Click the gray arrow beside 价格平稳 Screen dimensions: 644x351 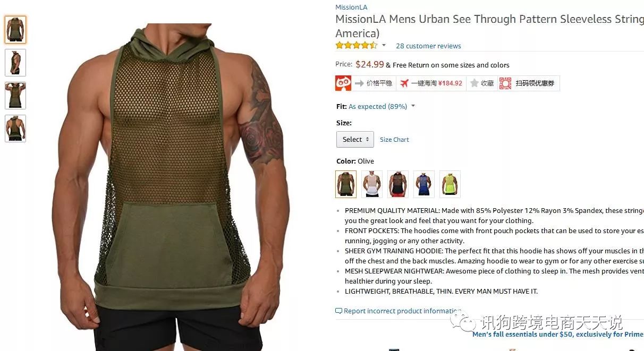359,83
